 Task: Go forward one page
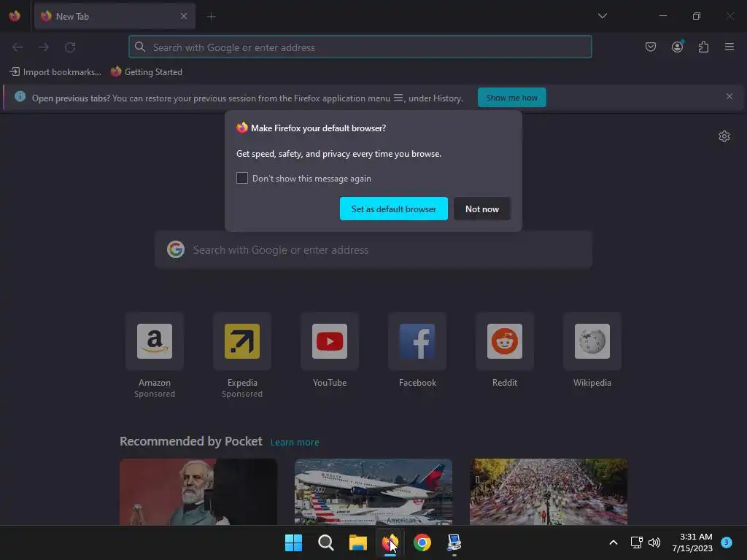click(x=44, y=47)
